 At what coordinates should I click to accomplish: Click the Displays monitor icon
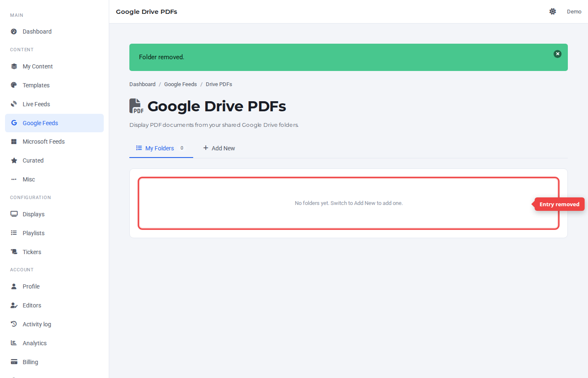[x=14, y=214]
